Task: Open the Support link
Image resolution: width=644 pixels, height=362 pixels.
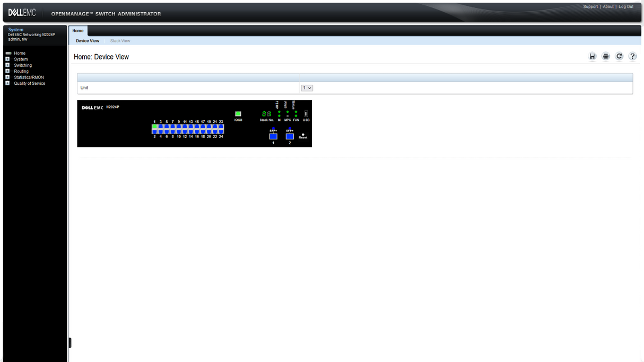Action: pos(590,7)
